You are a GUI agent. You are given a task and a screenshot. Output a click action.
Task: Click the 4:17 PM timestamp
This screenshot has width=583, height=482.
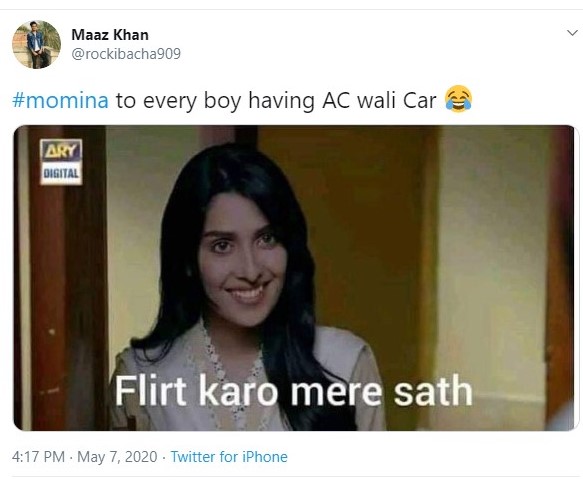38,457
